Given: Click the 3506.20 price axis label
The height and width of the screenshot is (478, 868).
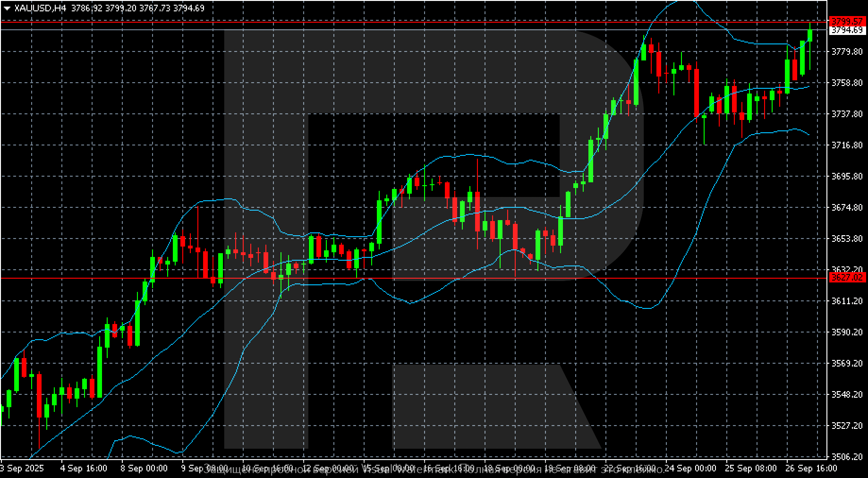Looking at the screenshot, I should [847, 457].
